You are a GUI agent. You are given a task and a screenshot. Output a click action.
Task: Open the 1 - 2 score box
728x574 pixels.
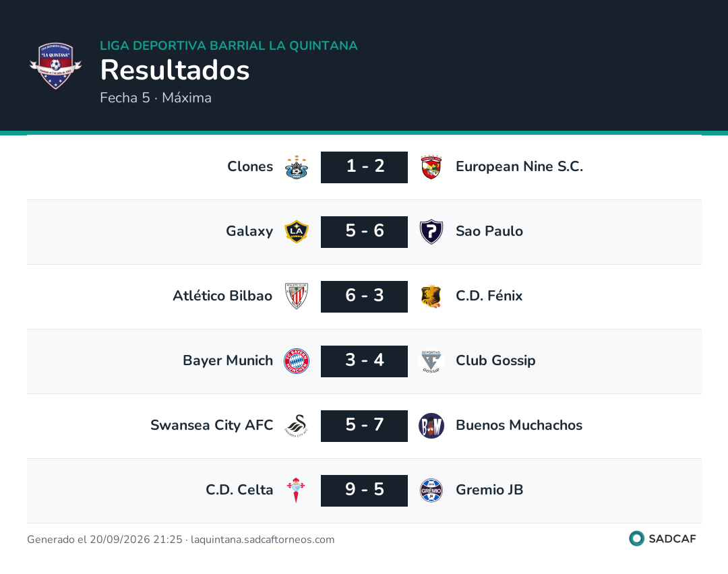click(365, 167)
